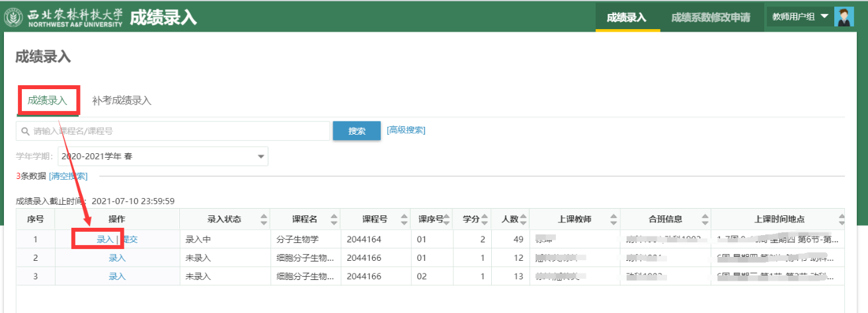Screen dimensions: 868x313
Task: Sort by 上课教师 column arrows
Action: click(613, 220)
